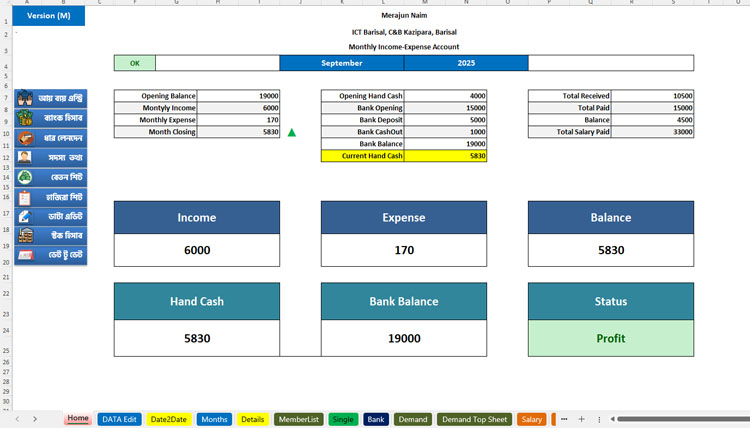
Task: Click the green up-triangle indicator beside Month Closing
Action: (292, 132)
